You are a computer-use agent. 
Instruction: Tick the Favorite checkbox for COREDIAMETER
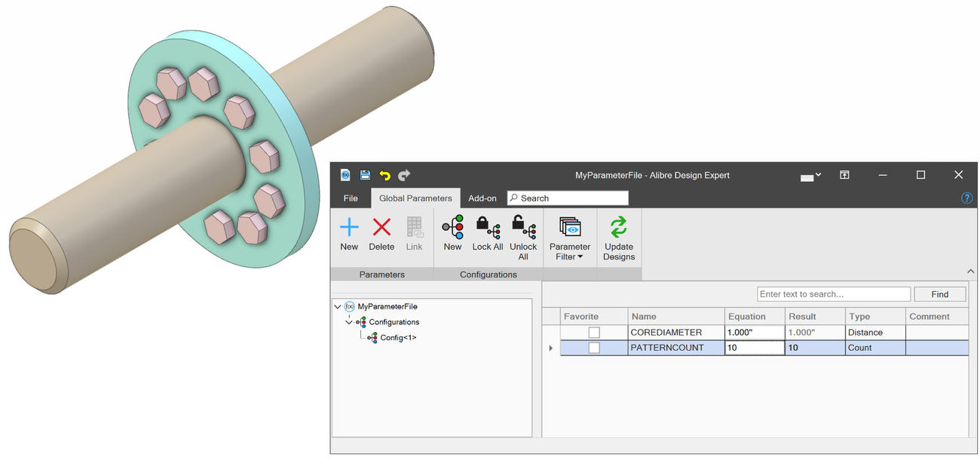point(594,333)
